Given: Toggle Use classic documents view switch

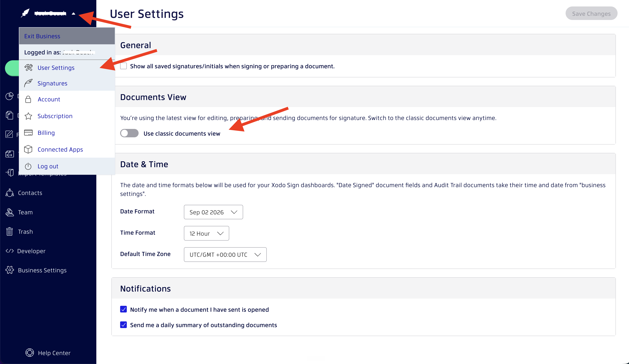Looking at the screenshot, I should (x=129, y=133).
